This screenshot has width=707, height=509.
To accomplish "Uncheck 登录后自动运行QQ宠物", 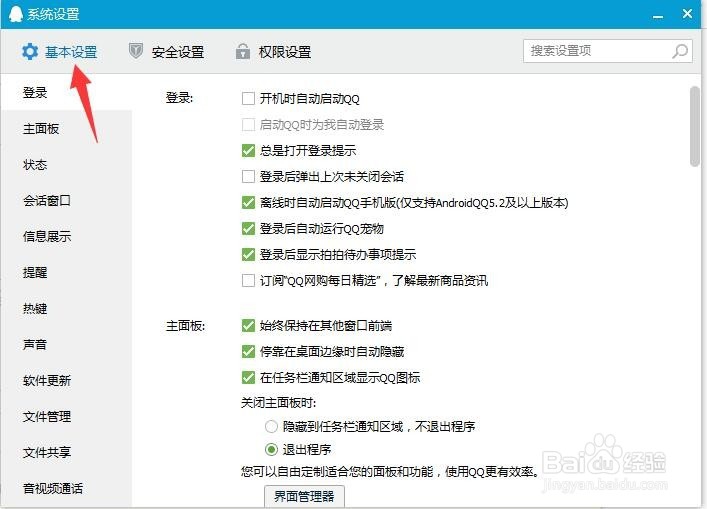I will click(x=248, y=229).
